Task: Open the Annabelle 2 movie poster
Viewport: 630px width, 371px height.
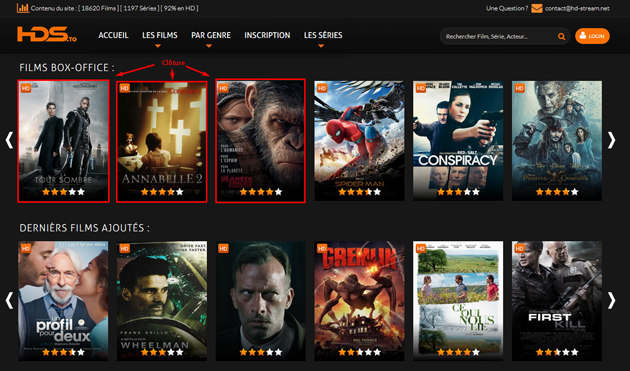Action: pyautogui.click(x=162, y=141)
